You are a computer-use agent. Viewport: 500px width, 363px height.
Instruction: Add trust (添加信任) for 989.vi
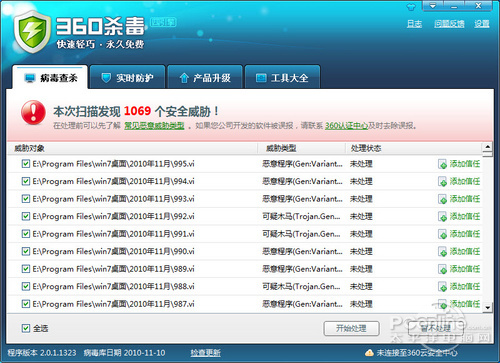coord(465,269)
